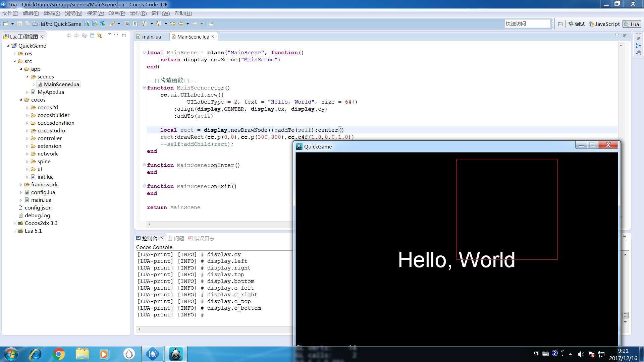Switch to the 问题 problems tab

point(176,238)
